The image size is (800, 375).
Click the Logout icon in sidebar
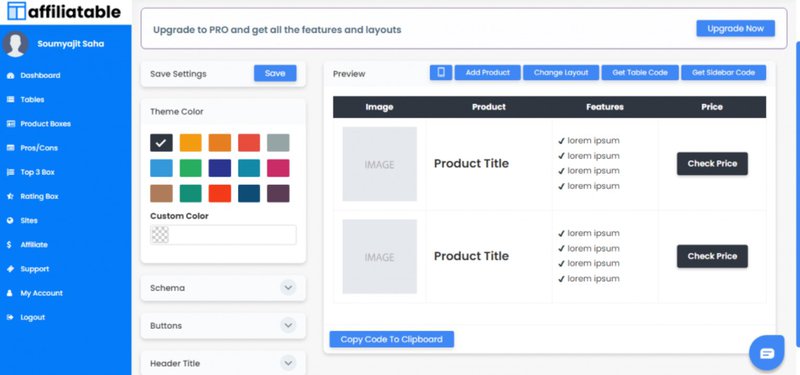10,317
